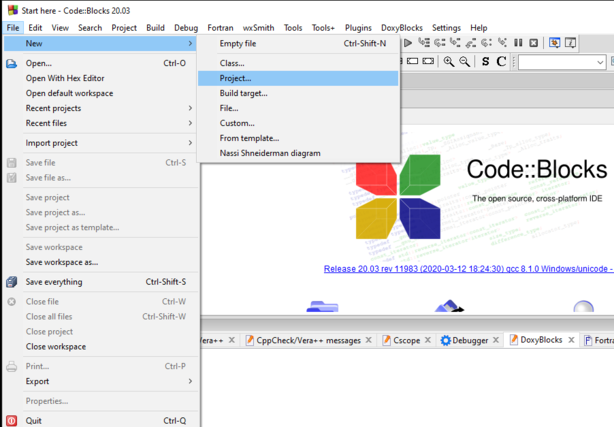Click the Zoom in magnifier icon
This screenshot has height=427, width=614.
(449, 62)
